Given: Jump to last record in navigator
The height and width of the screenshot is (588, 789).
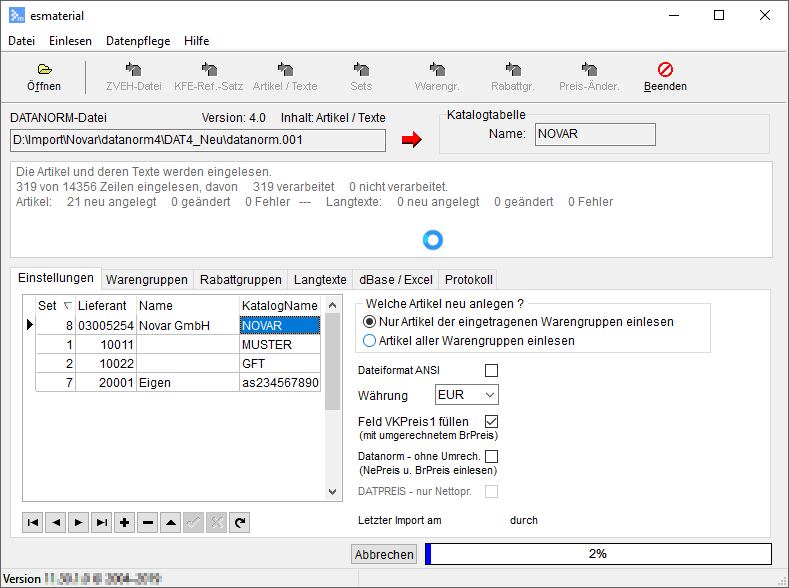Looking at the screenshot, I should pos(101,522).
